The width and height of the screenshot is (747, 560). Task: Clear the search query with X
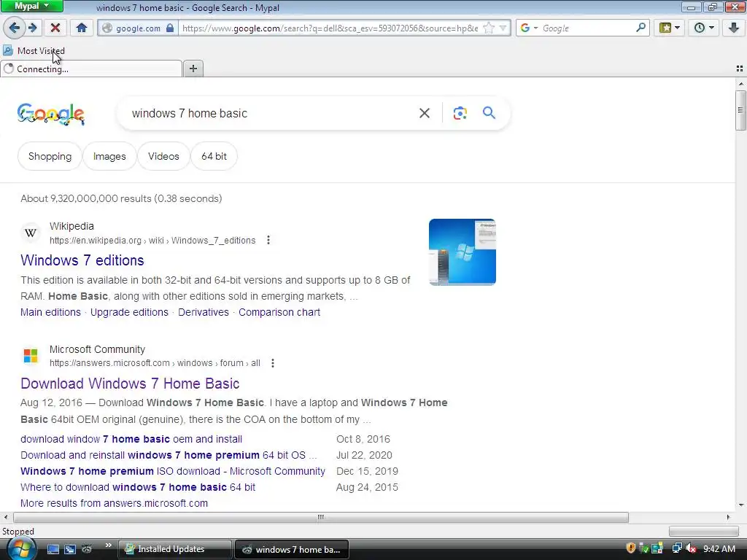pos(424,113)
